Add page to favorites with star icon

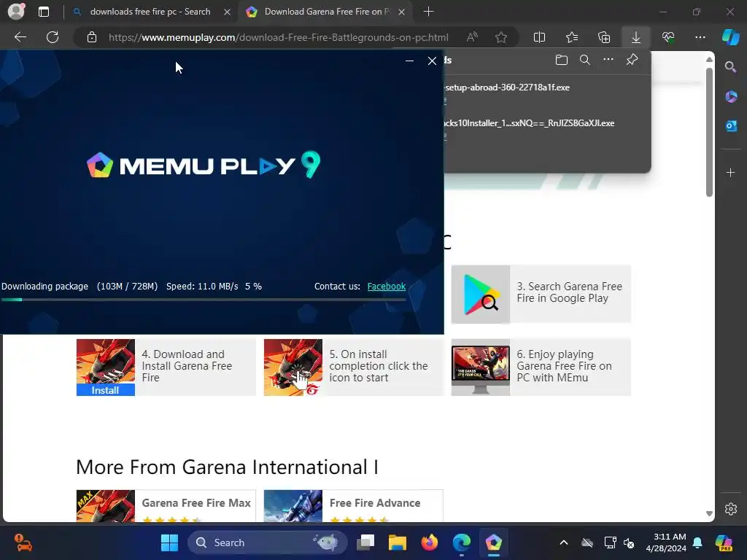(500, 37)
